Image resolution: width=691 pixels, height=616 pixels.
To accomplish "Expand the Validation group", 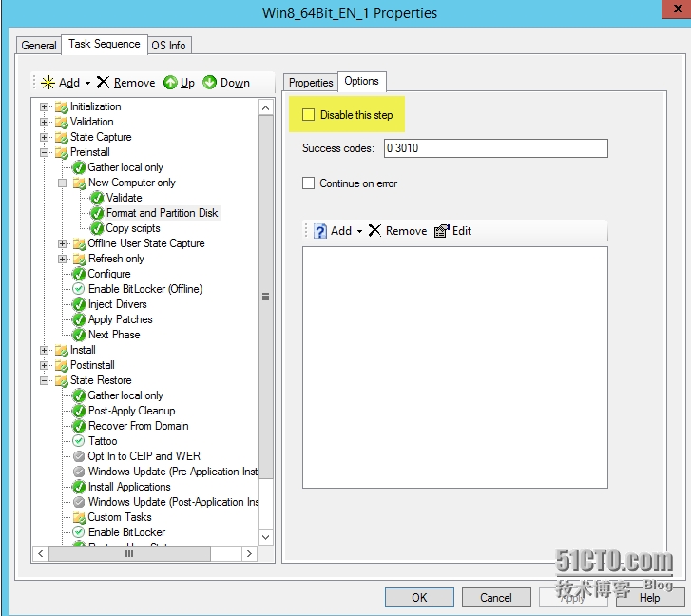I will point(44,122).
